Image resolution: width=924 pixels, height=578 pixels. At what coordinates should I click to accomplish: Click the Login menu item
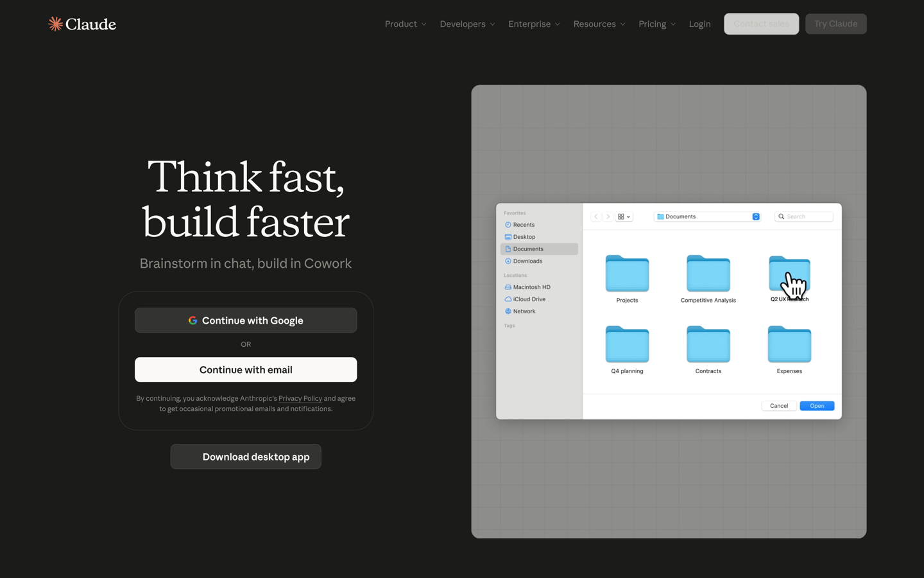click(x=699, y=24)
